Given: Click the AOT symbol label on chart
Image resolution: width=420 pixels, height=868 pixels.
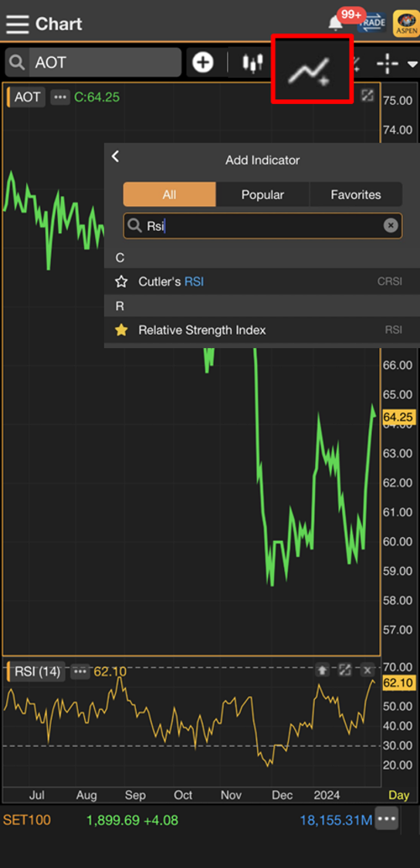Looking at the screenshot, I should (x=26, y=97).
